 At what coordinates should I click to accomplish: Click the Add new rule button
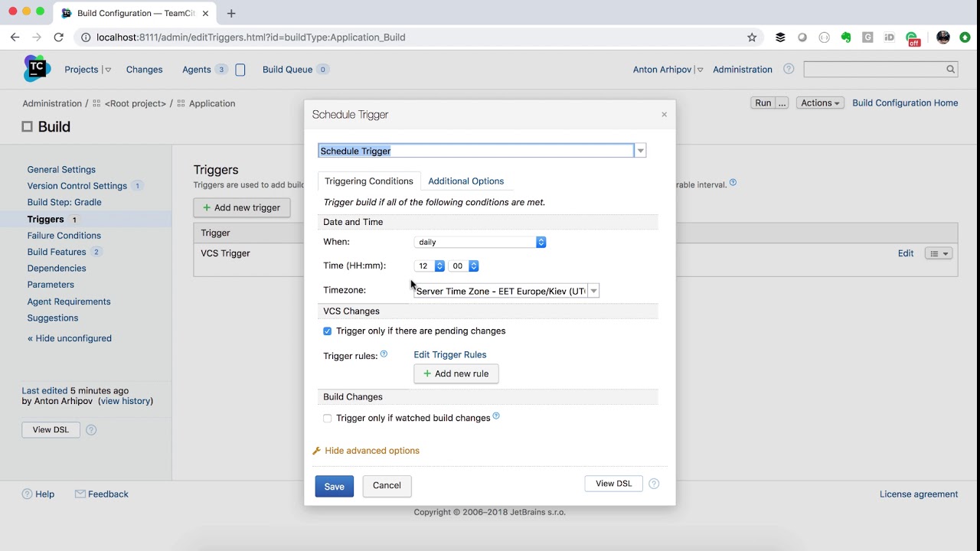(456, 373)
